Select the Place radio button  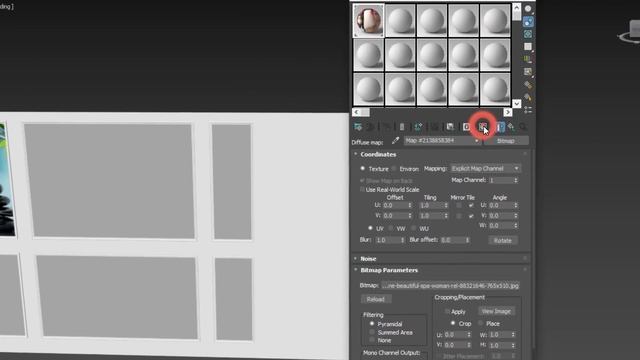[480, 323]
